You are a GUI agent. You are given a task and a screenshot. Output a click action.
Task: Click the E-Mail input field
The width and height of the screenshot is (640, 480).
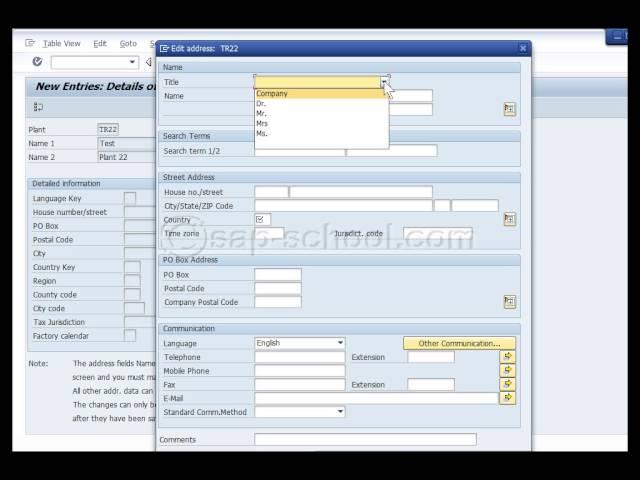click(x=376, y=398)
